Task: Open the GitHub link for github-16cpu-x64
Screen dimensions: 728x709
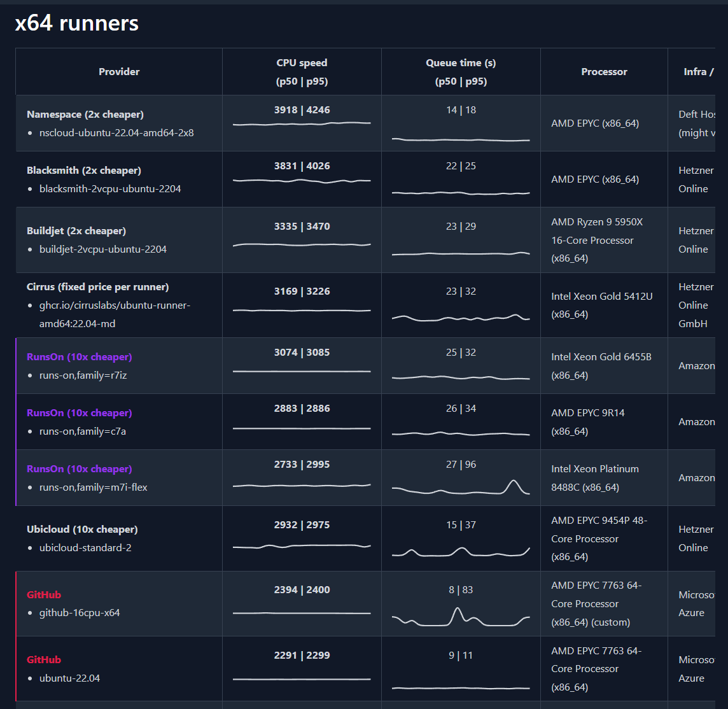Action: (44, 595)
